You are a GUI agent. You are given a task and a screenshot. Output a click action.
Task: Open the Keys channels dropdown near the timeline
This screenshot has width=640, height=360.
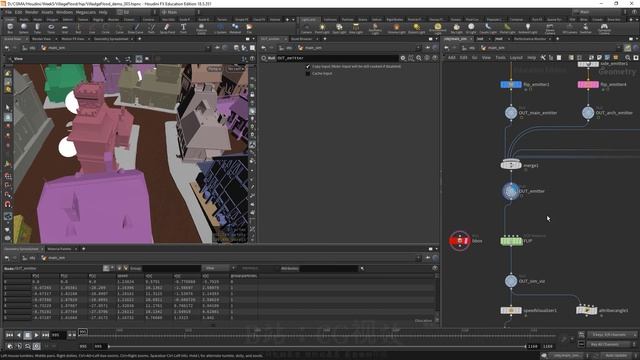611,335
